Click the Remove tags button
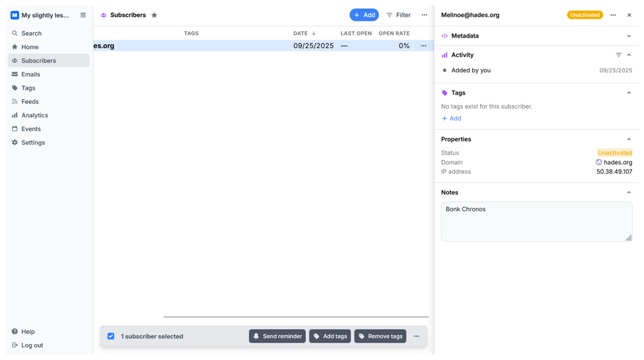This screenshot has width=644, height=360. click(380, 336)
